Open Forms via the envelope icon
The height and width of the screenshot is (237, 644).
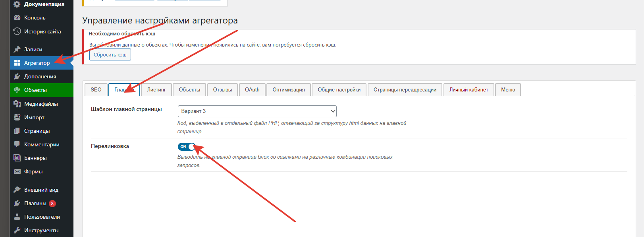(17, 171)
